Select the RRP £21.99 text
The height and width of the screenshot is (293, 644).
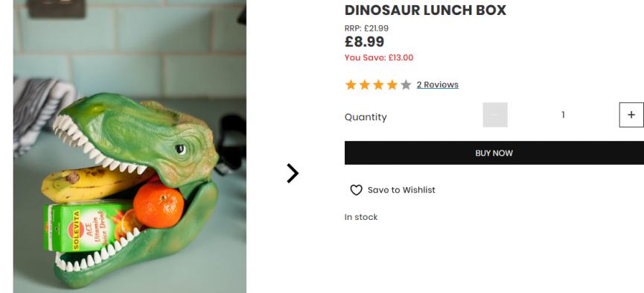pos(366,28)
